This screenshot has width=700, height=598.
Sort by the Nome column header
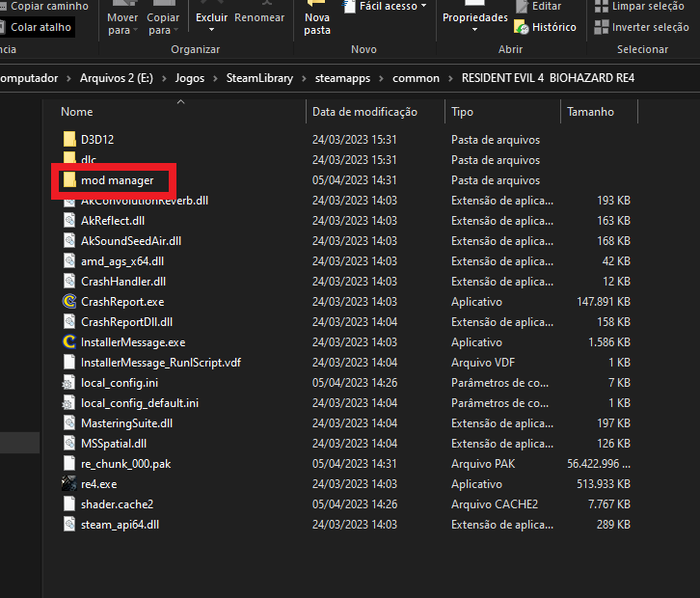77,112
